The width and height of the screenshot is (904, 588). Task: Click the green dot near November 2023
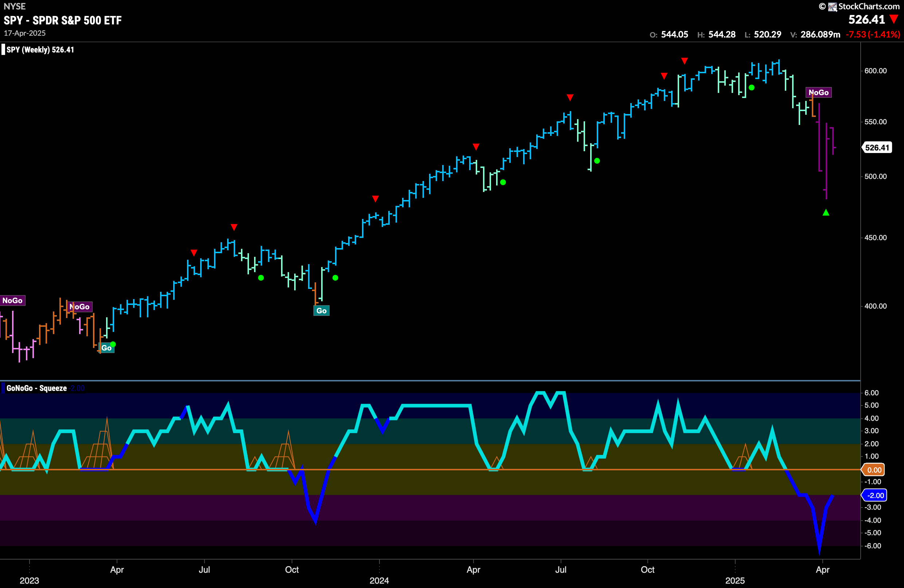(x=335, y=278)
